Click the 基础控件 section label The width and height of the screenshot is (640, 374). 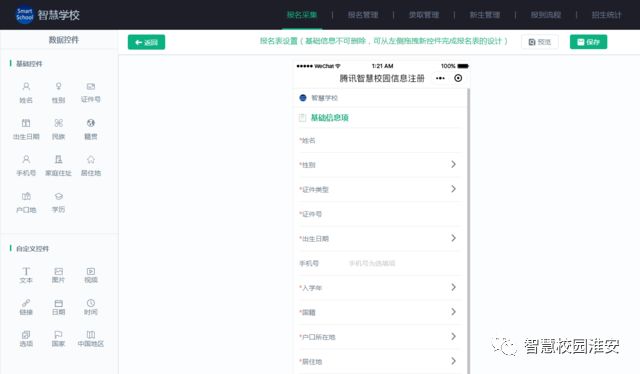[x=29, y=64]
